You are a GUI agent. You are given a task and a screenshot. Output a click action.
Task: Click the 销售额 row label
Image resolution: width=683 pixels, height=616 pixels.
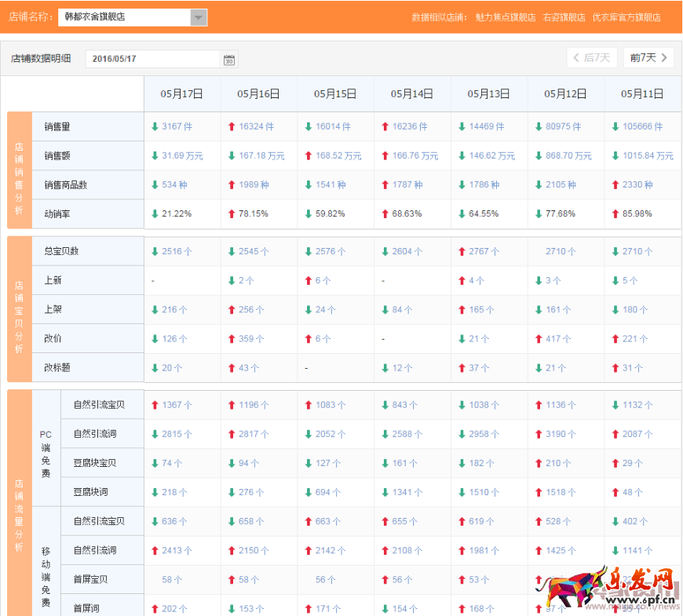(x=57, y=156)
